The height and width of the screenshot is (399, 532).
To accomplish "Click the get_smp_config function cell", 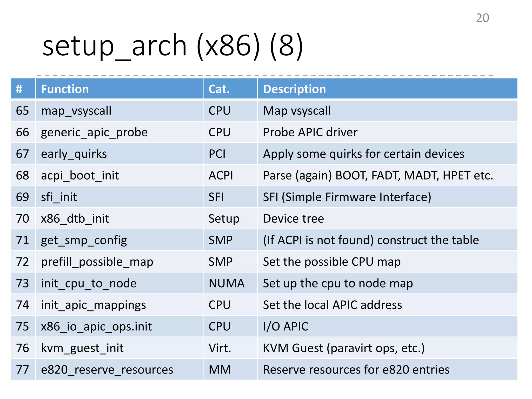I will pyautogui.click(x=84, y=240).
